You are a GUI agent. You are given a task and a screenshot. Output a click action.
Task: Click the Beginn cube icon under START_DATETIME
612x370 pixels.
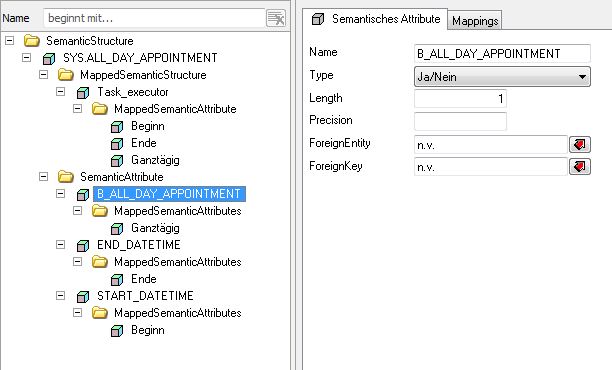[117, 331]
